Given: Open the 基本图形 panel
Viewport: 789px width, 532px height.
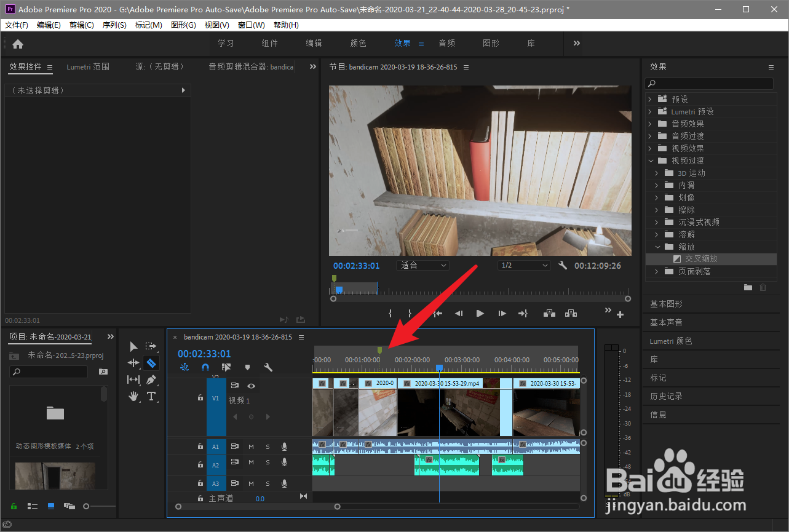Looking at the screenshot, I should (x=667, y=304).
